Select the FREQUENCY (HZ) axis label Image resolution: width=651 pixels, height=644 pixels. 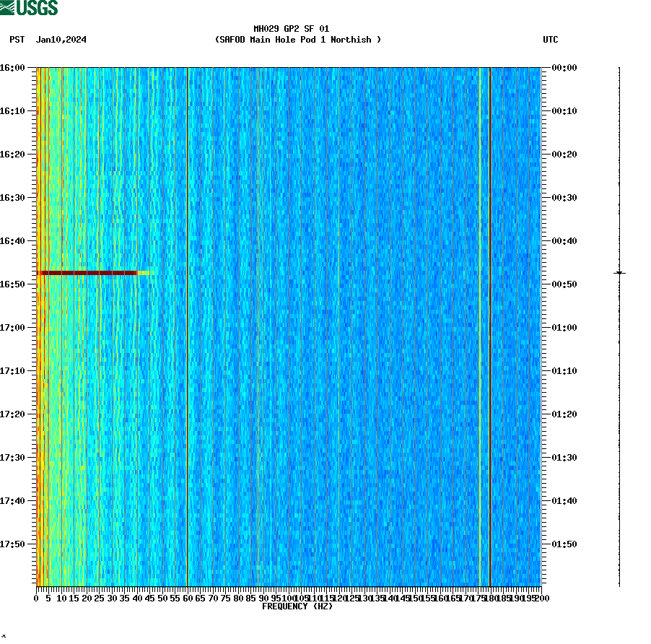(297, 606)
